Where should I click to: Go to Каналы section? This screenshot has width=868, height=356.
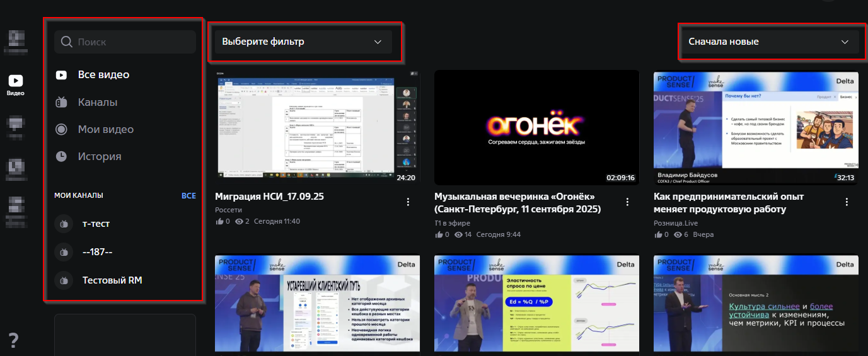pos(98,102)
